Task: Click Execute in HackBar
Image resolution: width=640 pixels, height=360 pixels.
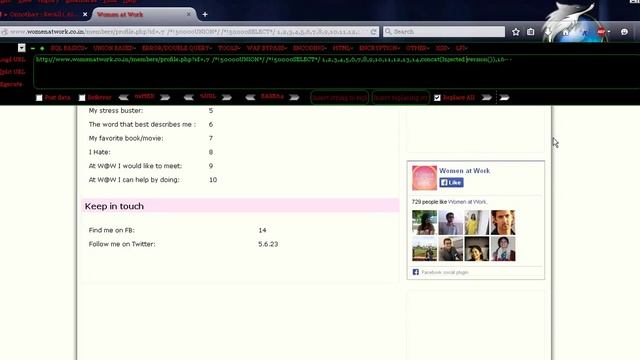Action: coord(11,84)
